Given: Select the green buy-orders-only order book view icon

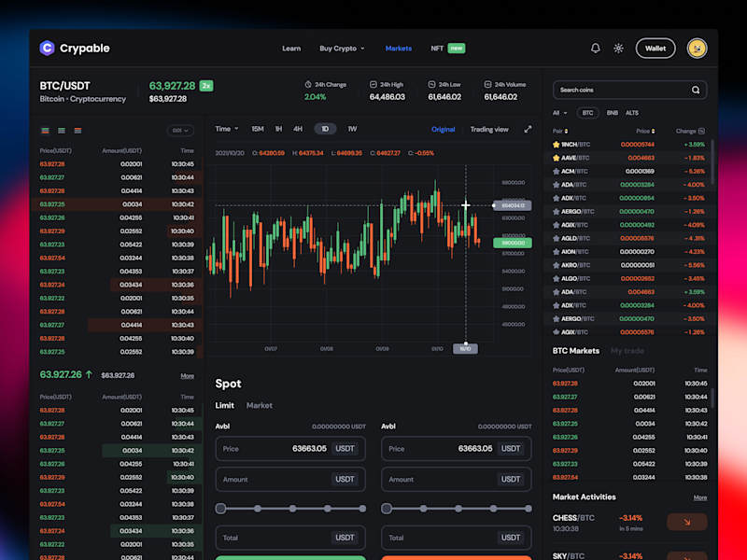Looking at the screenshot, I should (x=62, y=131).
